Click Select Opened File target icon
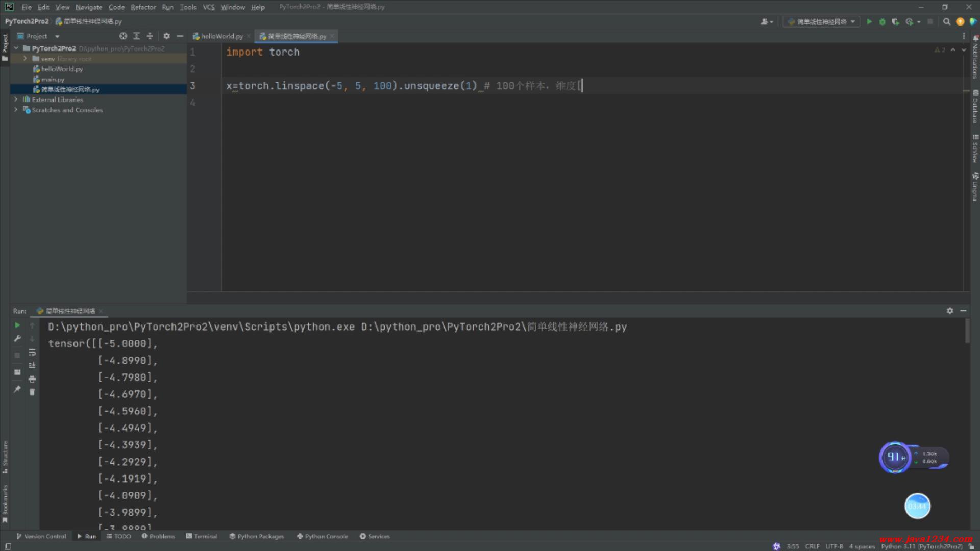The width and height of the screenshot is (980, 551). click(123, 36)
